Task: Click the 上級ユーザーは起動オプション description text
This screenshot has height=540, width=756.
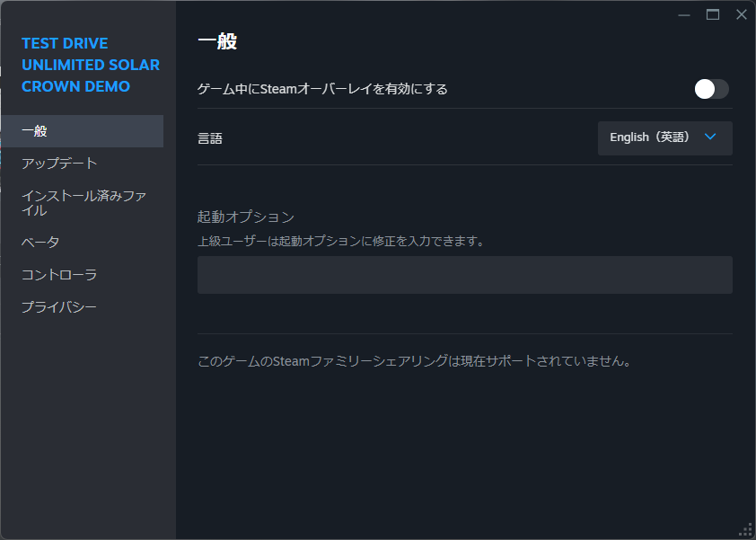Action: [342, 240]
